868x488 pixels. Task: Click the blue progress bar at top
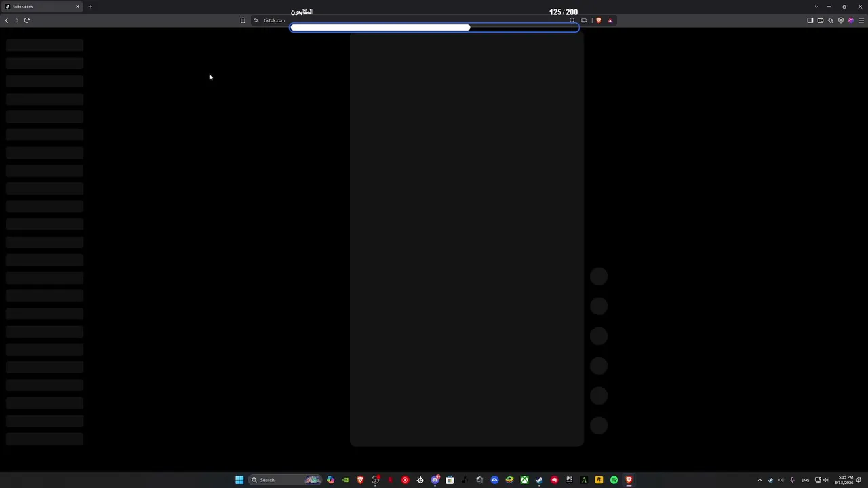[435, 28]
